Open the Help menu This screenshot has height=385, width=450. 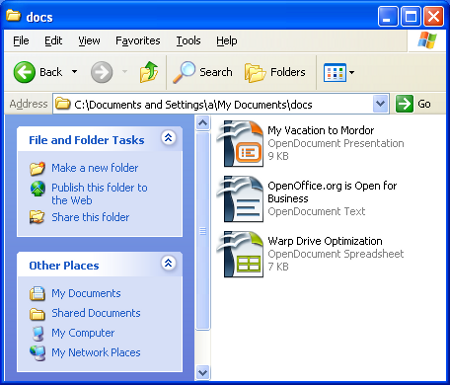[x=227, y=41]
